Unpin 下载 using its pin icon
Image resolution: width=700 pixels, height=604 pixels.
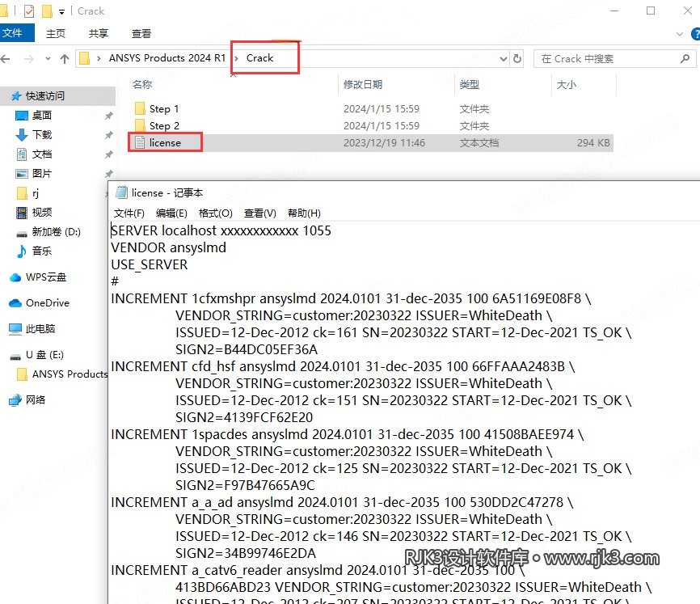(108, 135)
